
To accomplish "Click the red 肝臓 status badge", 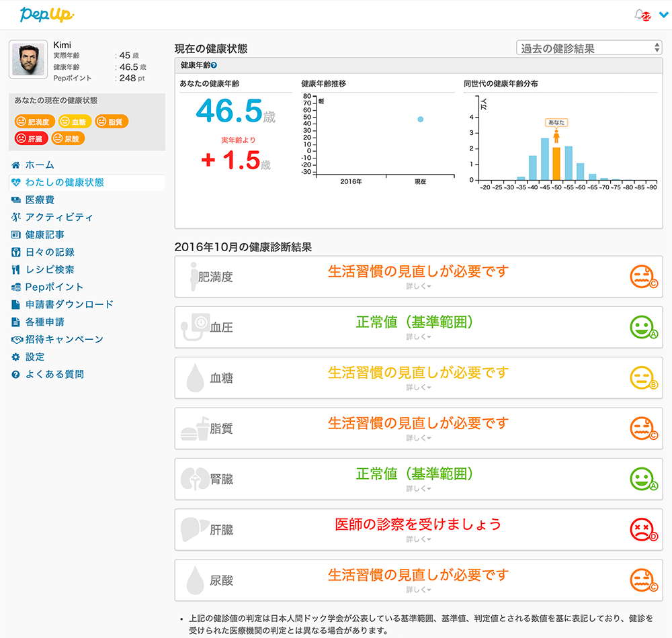I will (x=31, y=138).
